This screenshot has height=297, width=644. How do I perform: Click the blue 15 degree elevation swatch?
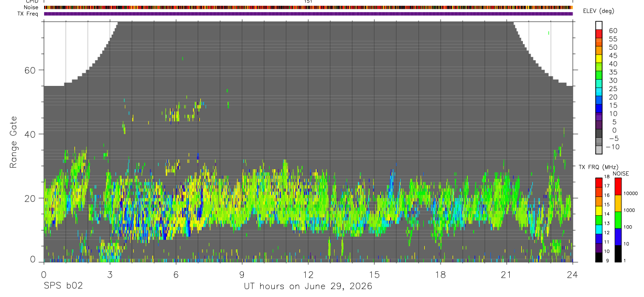tap(599, 108)
